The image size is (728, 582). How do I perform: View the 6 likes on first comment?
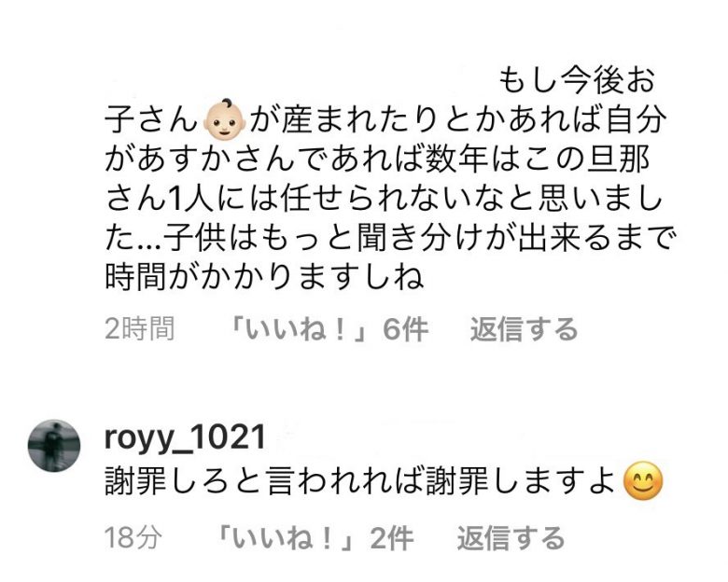coord(328,329)
